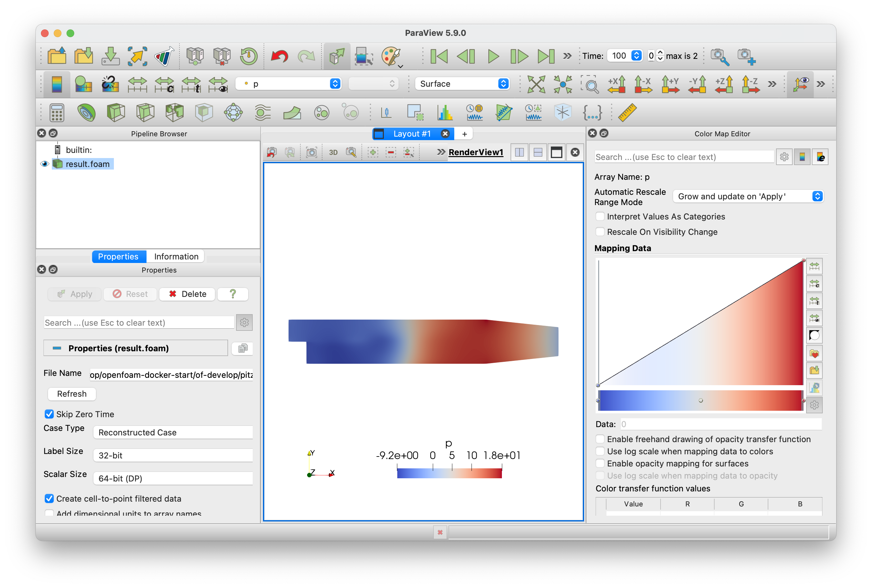Uncheck Skip Zero Time checkbox
The width and height of the screenshot is (872, 588).
click(49, 414)
